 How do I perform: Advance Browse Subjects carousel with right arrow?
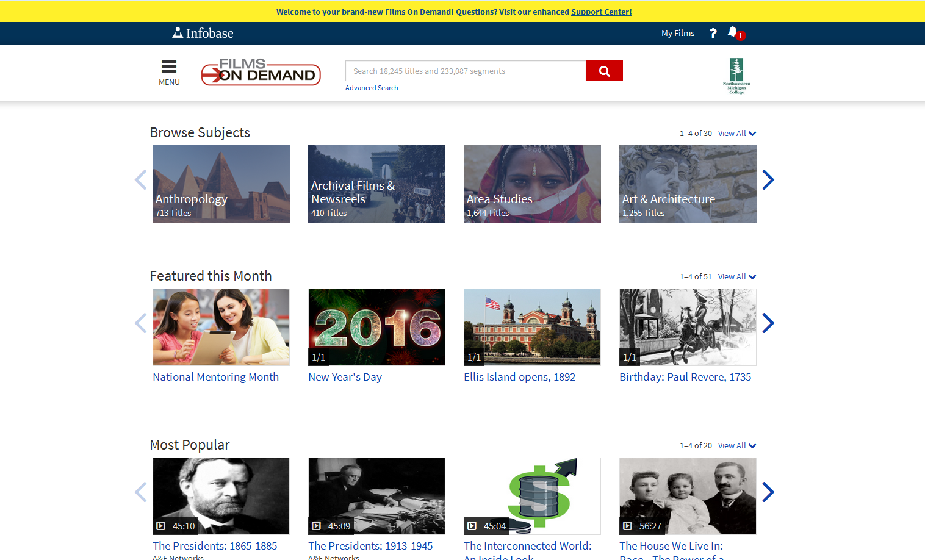tap(768, 179)
